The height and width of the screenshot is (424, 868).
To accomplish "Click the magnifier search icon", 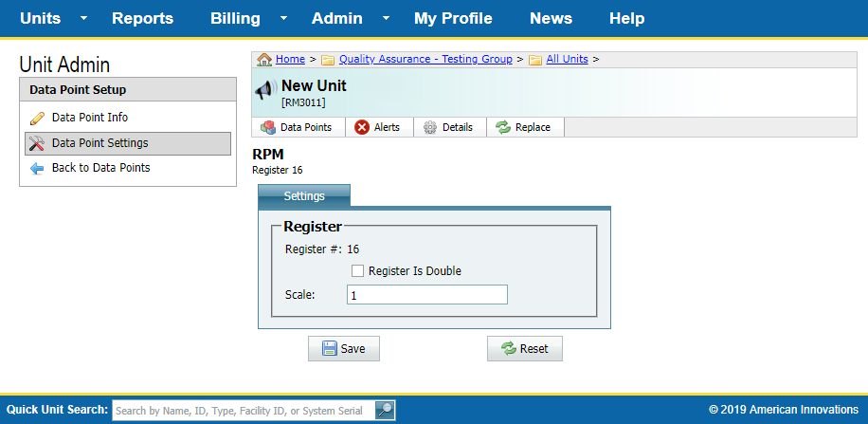I will [385, 410].
